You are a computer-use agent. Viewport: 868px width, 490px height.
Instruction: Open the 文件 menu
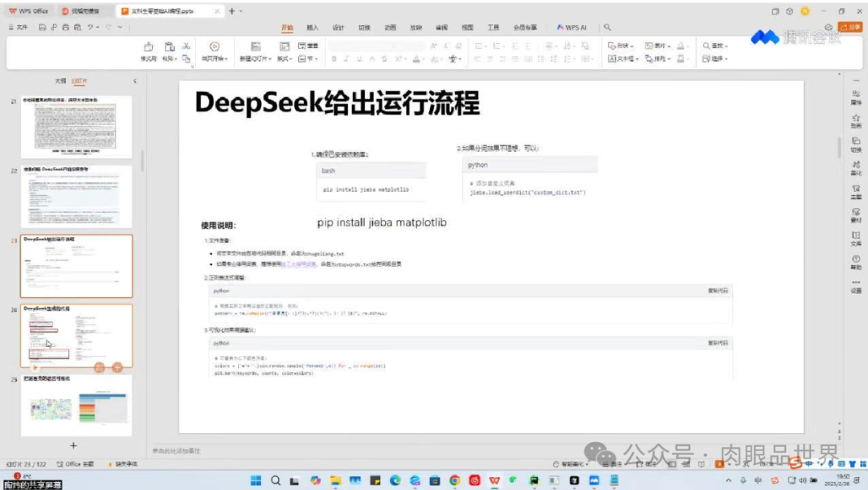click(x=18, y=27)
